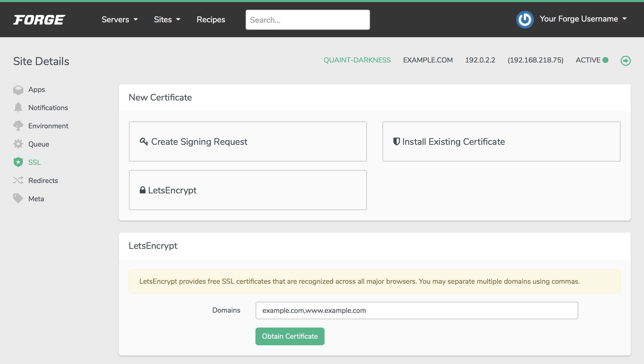Open Meta using the tag icon
Viewport: 644px width, 364px height.
point(18,198)
